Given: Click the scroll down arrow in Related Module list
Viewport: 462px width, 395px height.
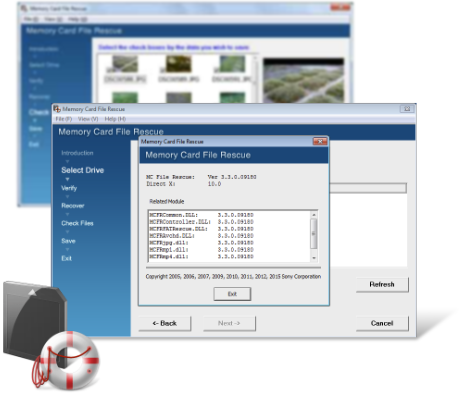Looking at the screenshot, I should (x=314, y=258).
